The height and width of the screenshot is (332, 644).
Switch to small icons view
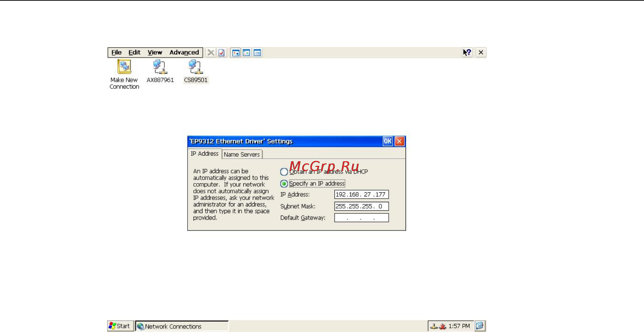click(x=247, y=53)
